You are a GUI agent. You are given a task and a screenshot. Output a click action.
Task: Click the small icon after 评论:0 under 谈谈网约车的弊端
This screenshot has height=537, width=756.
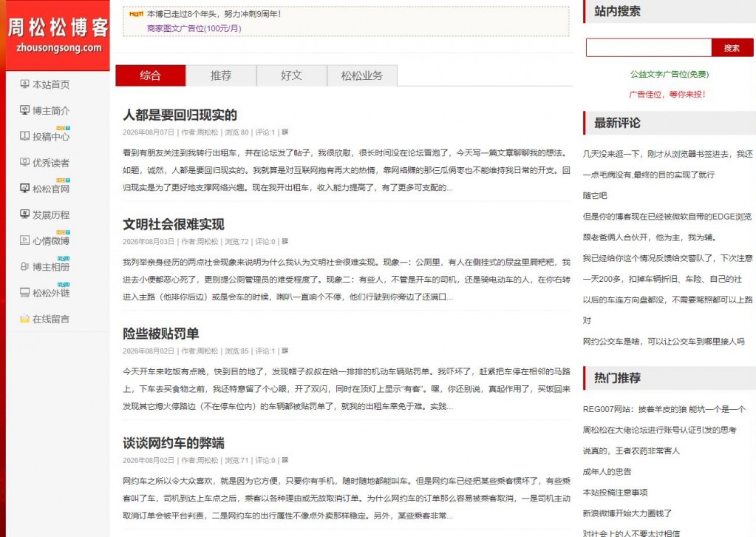285,460
